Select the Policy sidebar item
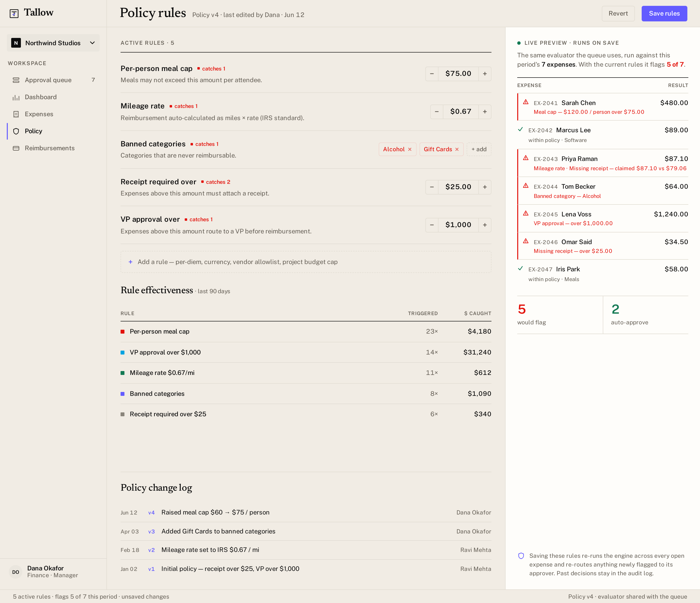700x603 pixels. [53, 131]
